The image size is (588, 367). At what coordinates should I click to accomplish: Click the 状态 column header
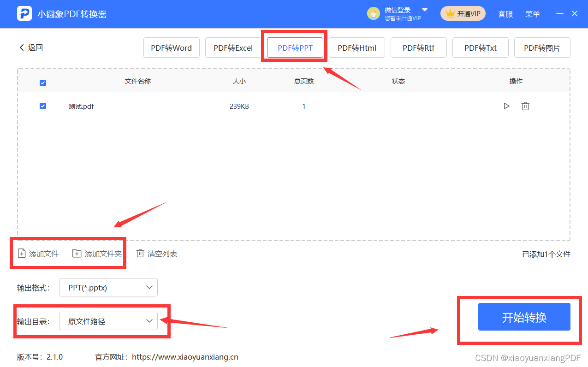pos(398,81)
